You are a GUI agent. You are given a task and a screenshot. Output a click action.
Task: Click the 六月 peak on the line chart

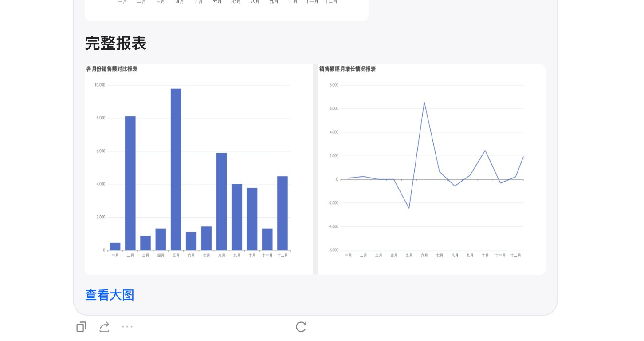pyautogui.click(x=424, y=103)
